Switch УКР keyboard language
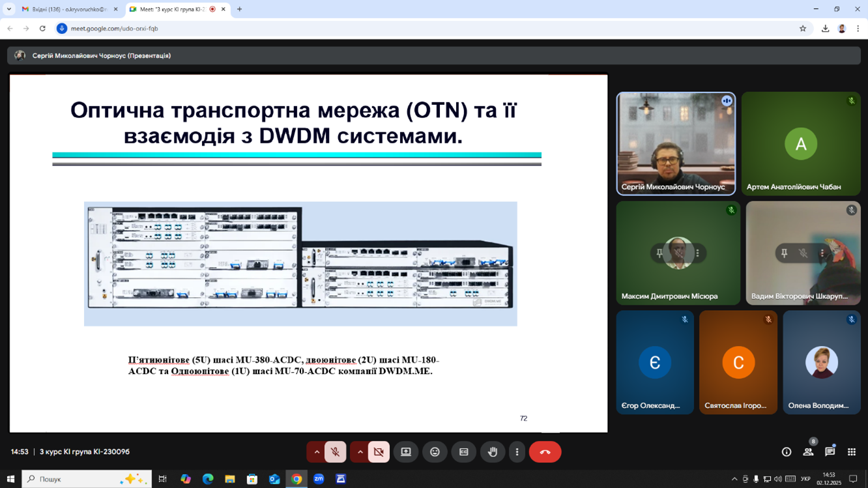This screenshot has width=868, height=488. pyautogui.click(x=805, y=479)
